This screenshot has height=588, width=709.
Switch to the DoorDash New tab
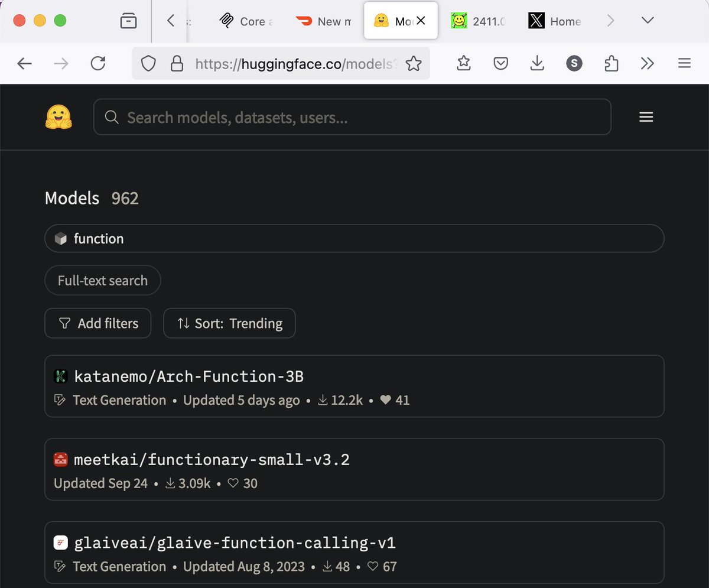[324, 21]
